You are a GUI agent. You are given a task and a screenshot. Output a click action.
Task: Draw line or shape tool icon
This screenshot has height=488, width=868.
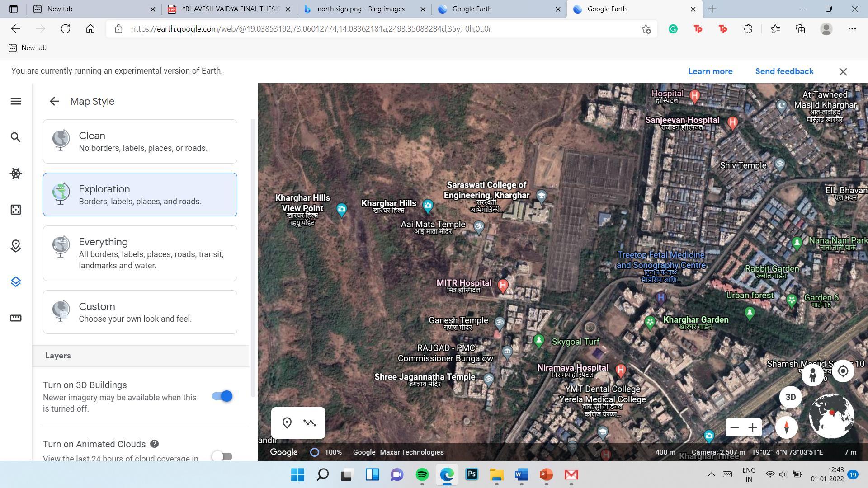coord(310,423)
